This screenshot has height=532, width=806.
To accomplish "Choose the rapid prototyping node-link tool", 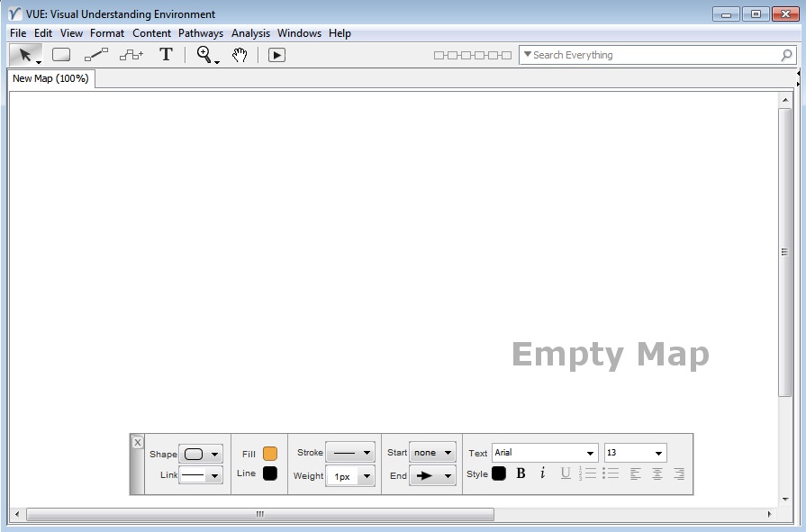I will (x=131, y=54).
